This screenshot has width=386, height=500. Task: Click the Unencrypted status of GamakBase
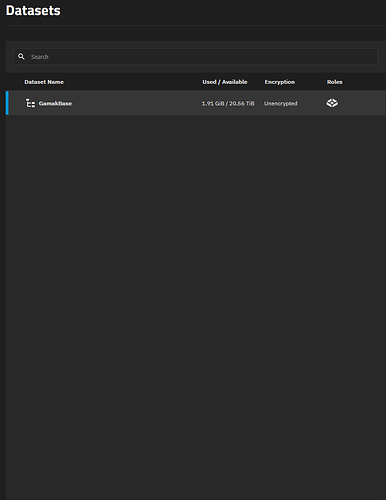point(281,103)
